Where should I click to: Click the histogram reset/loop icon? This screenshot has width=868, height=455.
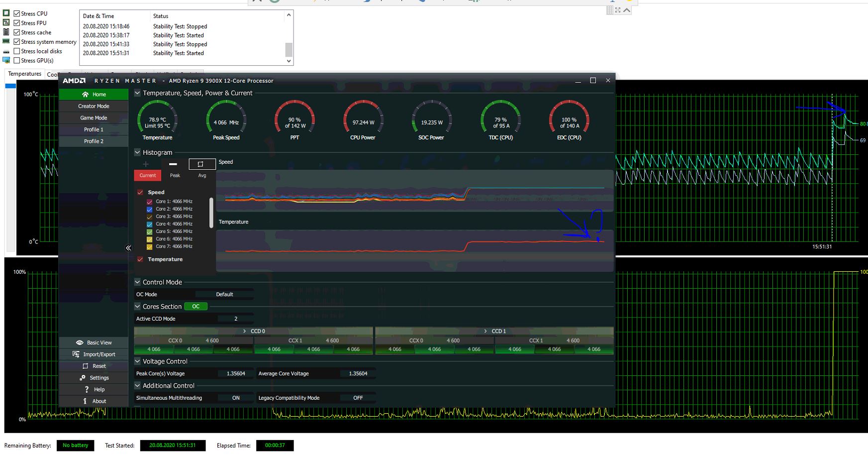pyautogui.click(x=201, y=164)
